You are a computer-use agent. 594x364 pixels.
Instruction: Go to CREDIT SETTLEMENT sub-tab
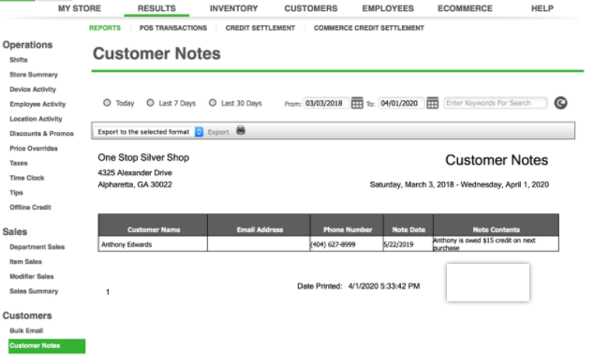[x=260, y=28]
